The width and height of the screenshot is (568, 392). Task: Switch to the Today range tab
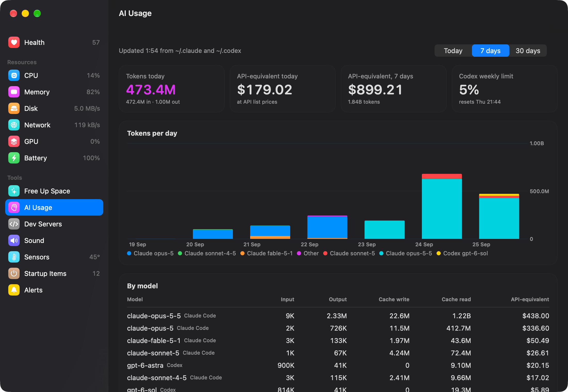pos(453,51)
